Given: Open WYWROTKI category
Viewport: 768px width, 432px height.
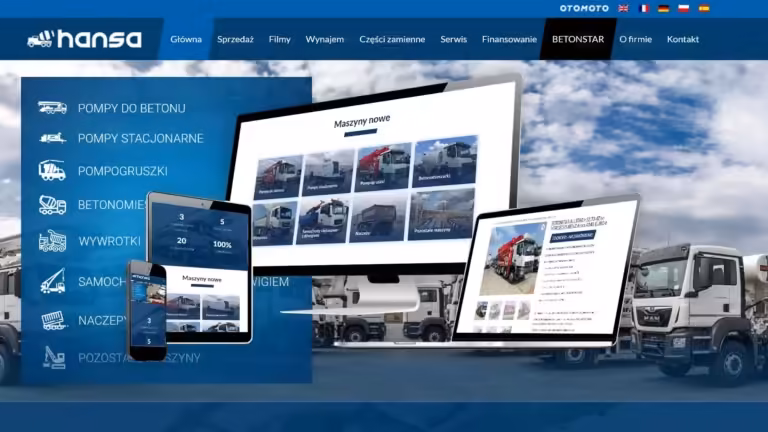Looking at the screenshot, I should coord(109,241).
